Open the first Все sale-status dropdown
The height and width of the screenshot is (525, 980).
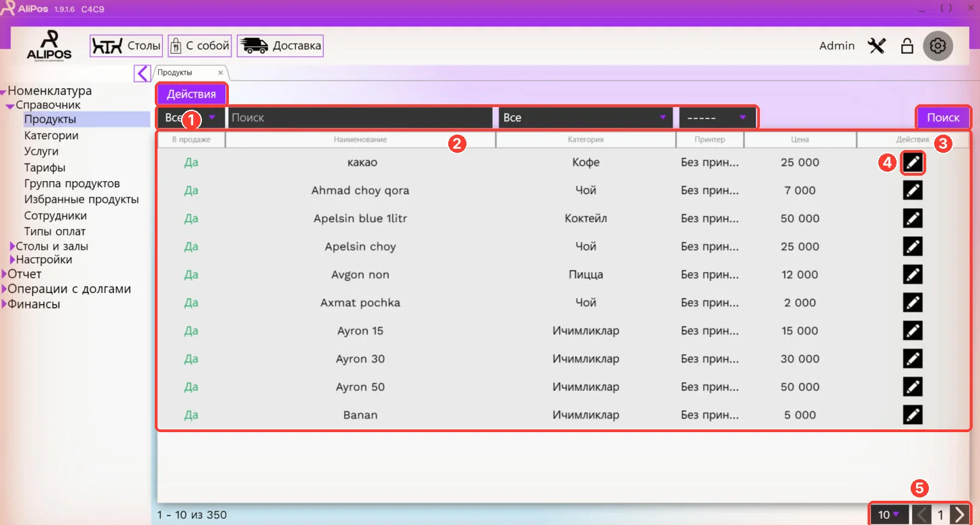click(191, 117)
